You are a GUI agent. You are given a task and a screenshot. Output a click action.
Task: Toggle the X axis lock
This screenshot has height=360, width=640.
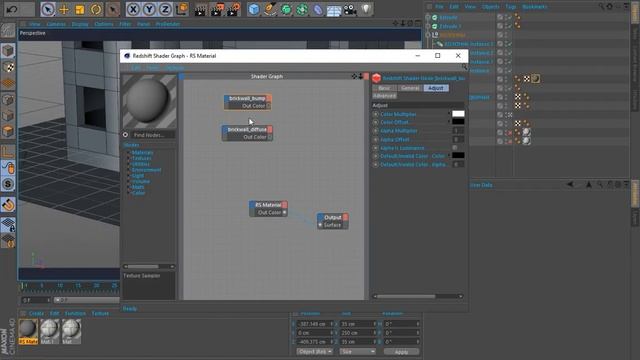(133, 9)
